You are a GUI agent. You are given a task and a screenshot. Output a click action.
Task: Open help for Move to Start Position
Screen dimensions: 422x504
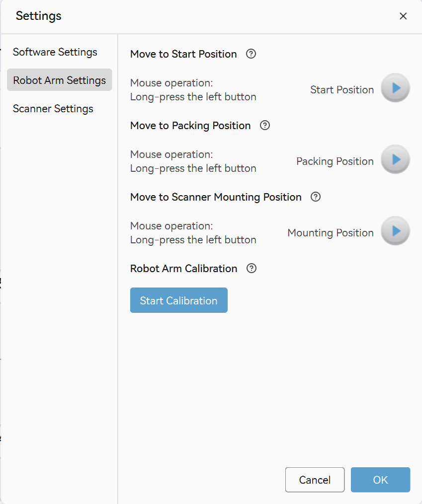click(x=251, y=54)
